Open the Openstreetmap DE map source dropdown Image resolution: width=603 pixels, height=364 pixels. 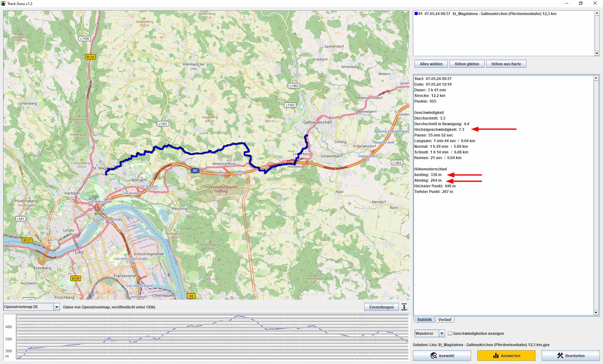57,307
